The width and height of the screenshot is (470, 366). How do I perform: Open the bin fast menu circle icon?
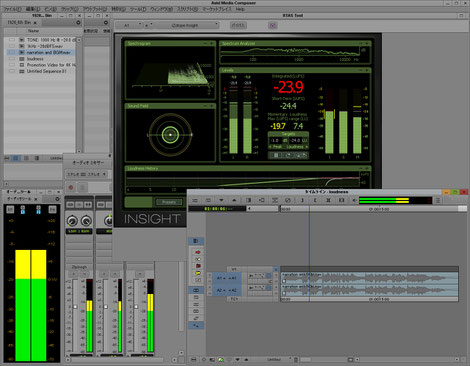[78, 23]
